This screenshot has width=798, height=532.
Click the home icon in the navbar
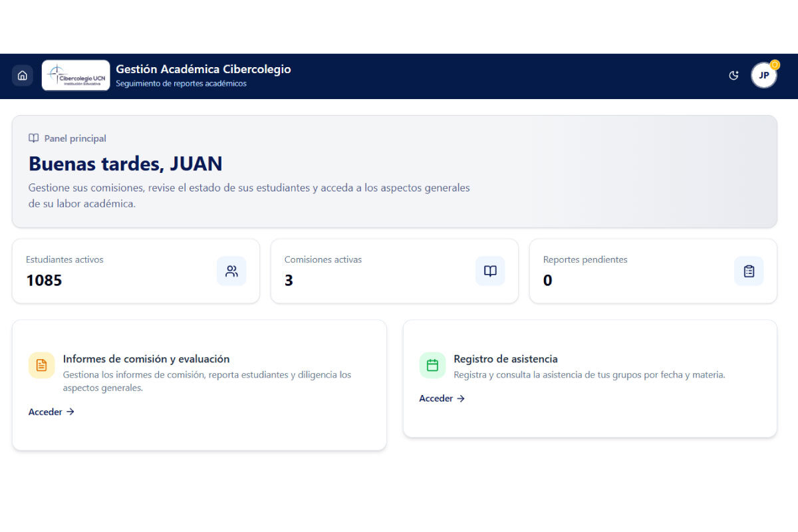22,75
